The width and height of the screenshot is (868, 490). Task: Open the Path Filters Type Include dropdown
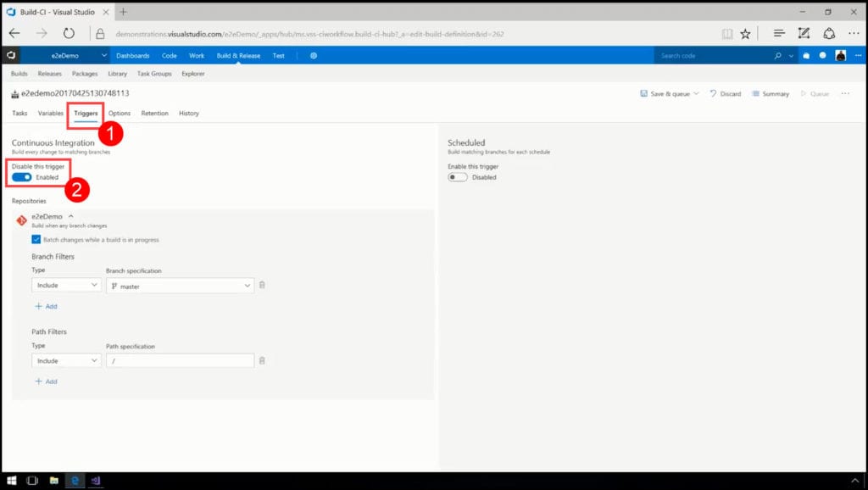[x=66, y=360]
